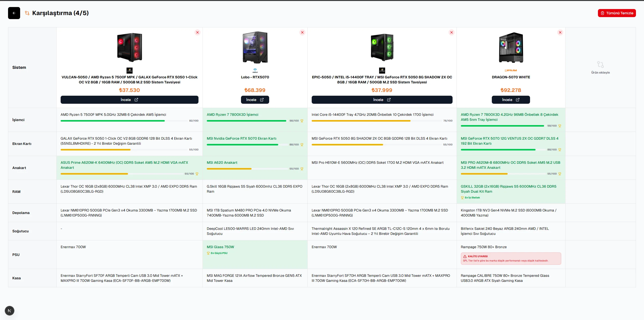Open İncele for Lobo - RTX5070
644x320 pixels.
pos(255,100)
